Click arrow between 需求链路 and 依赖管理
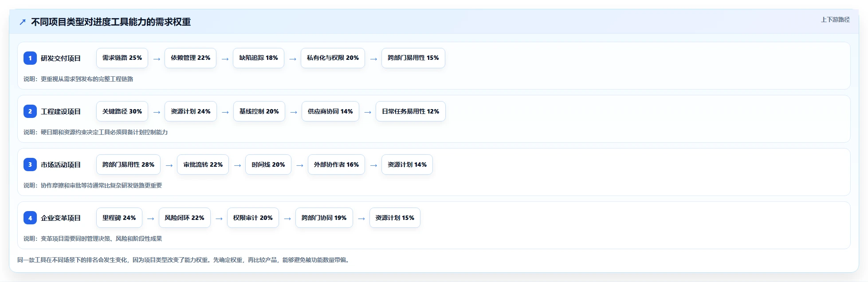The width and height of the screenshot is (868, 282). tap(157, 59)
